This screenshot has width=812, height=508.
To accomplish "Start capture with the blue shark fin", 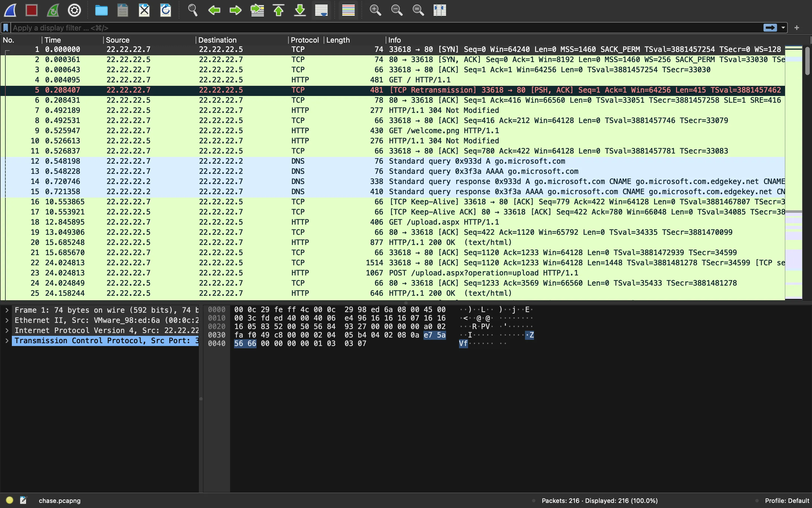I will click(10, 10).
